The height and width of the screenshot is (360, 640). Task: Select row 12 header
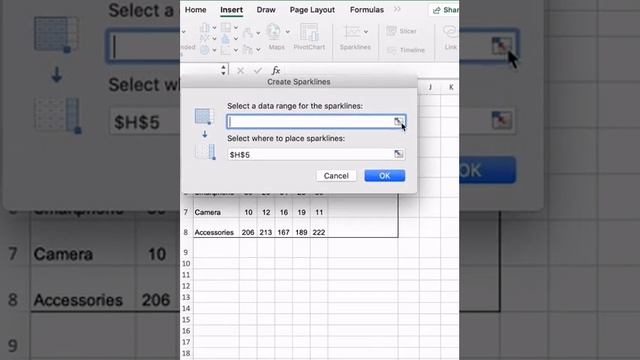(186, 286)
